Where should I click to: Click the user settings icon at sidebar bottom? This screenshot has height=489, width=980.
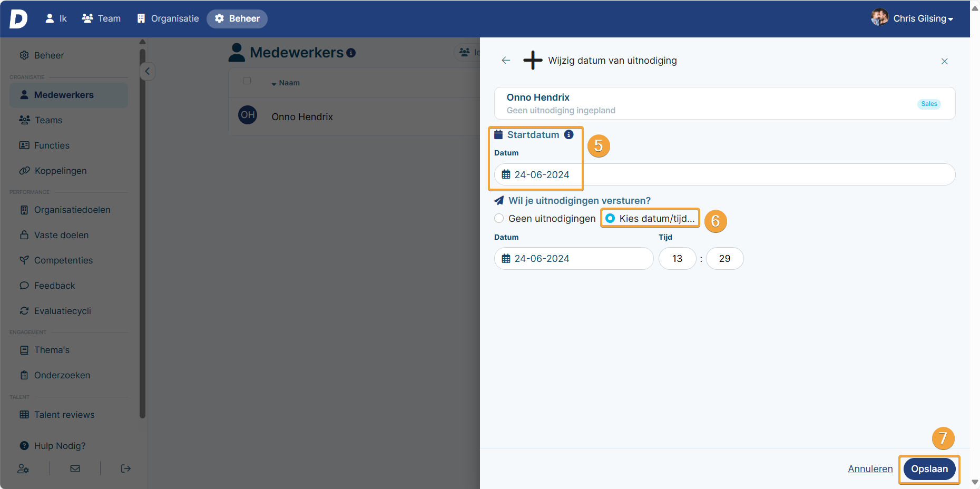[23, 468]
